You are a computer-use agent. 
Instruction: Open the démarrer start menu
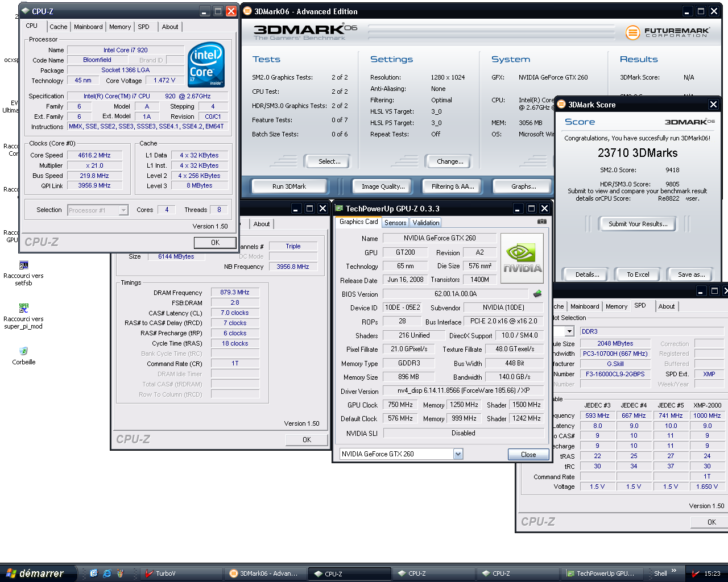pyautogui.click(x=39, y=573)
